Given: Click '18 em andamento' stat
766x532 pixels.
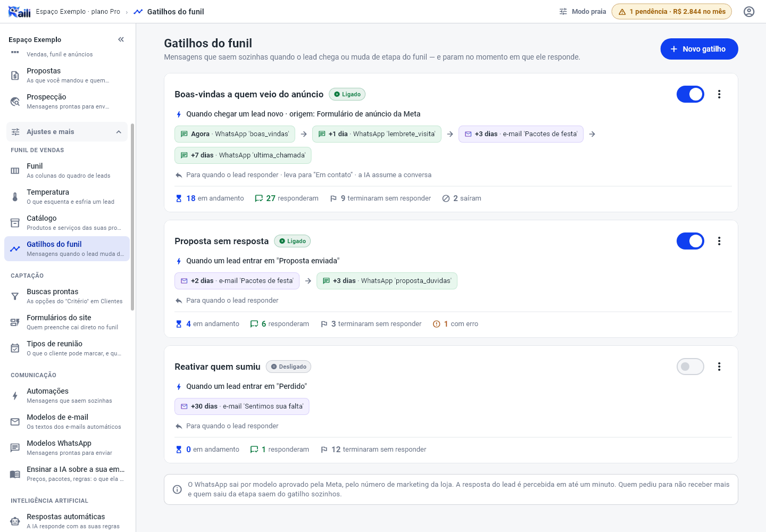Looking at the screenshot, I should (210, 198).
